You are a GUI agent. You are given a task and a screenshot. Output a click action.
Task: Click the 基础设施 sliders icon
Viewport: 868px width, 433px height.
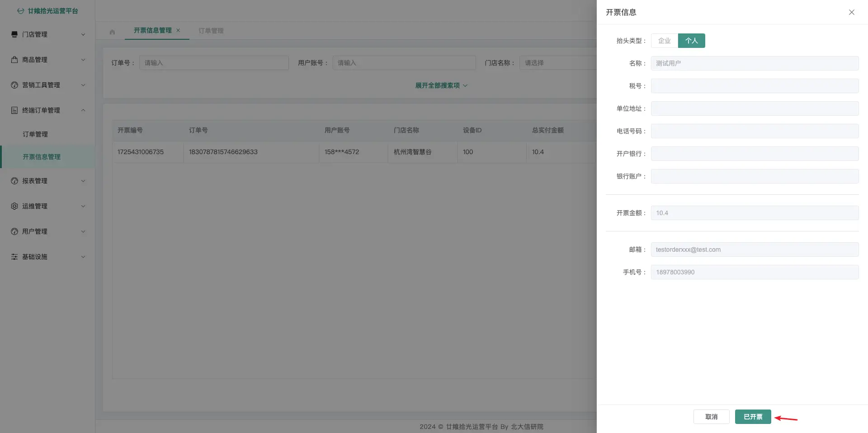(14, 257)
